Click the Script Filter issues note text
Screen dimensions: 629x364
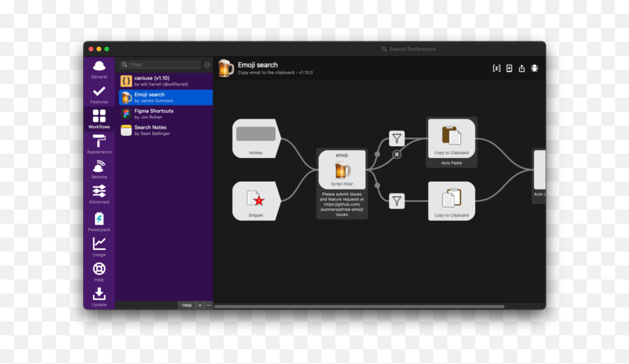point(342,205)
